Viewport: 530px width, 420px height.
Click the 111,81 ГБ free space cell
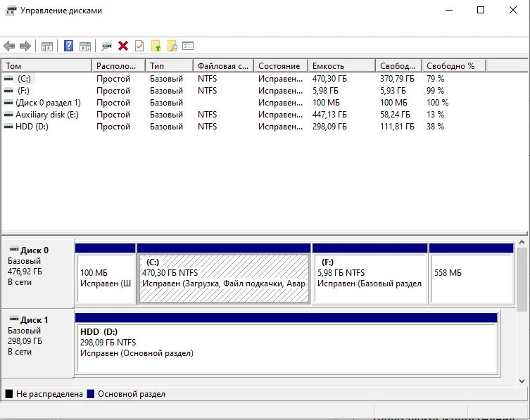pos(397,127)
